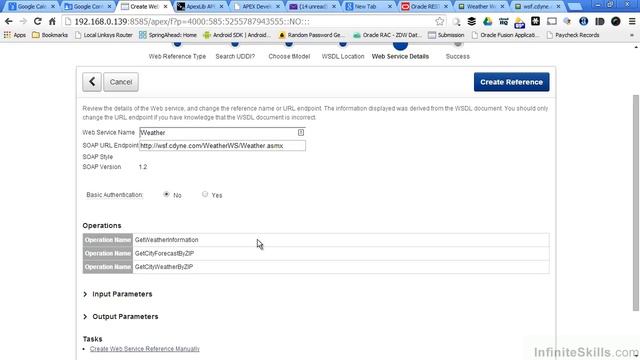
Task: Open Android SDK bookmark
Action: pos(237,35)
